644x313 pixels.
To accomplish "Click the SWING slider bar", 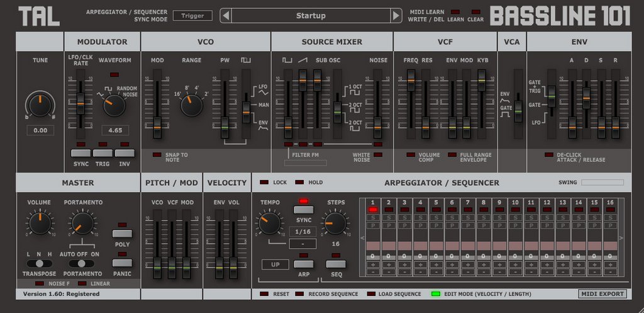I will 602,182.
